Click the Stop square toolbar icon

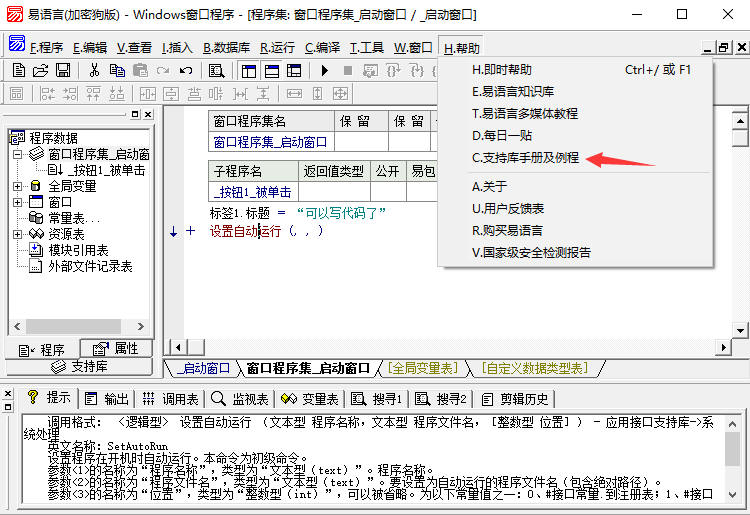[348, 71]
